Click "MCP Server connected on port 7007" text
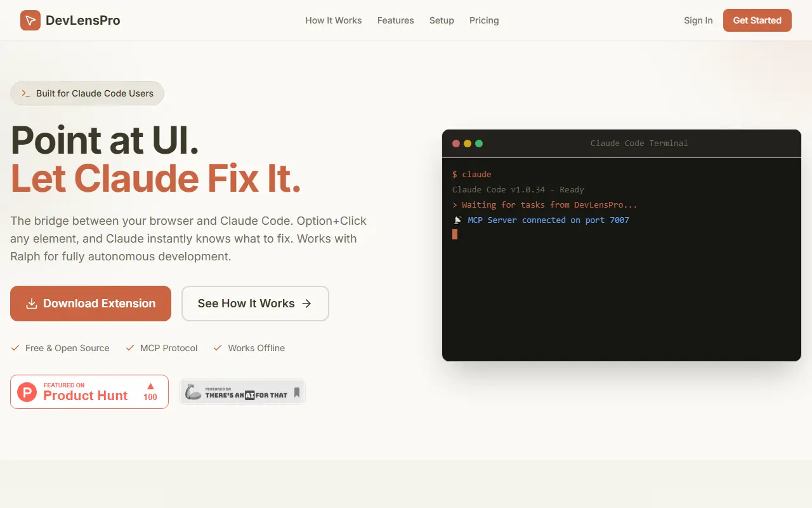 (x=549, y=220)
